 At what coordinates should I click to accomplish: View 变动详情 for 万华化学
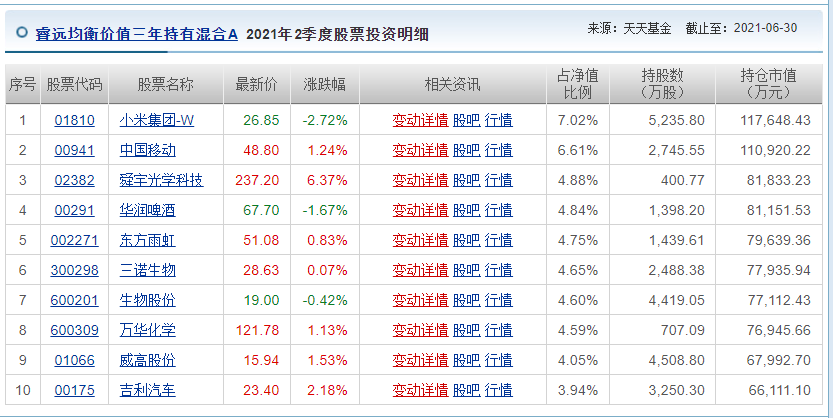(x=420, y=330)
